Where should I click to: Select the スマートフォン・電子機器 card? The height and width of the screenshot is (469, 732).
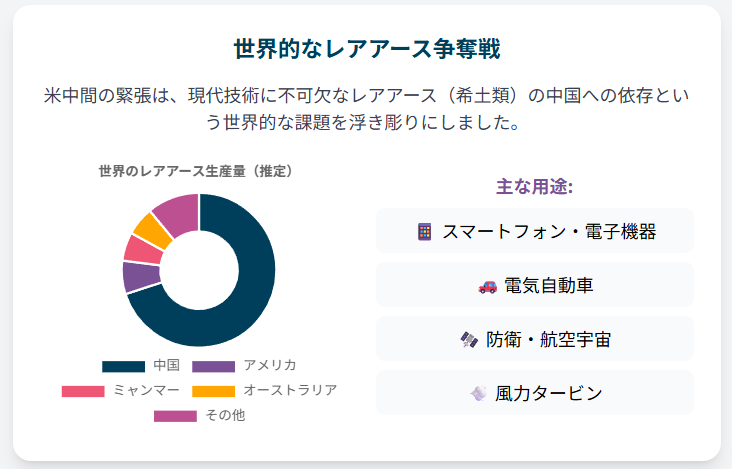point(535,231)
